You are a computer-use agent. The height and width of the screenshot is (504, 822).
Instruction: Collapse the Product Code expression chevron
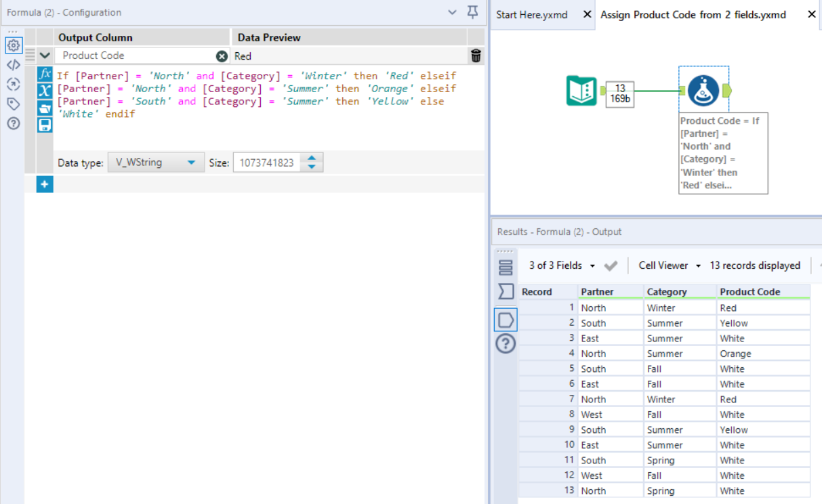click(x=45, y=56)
